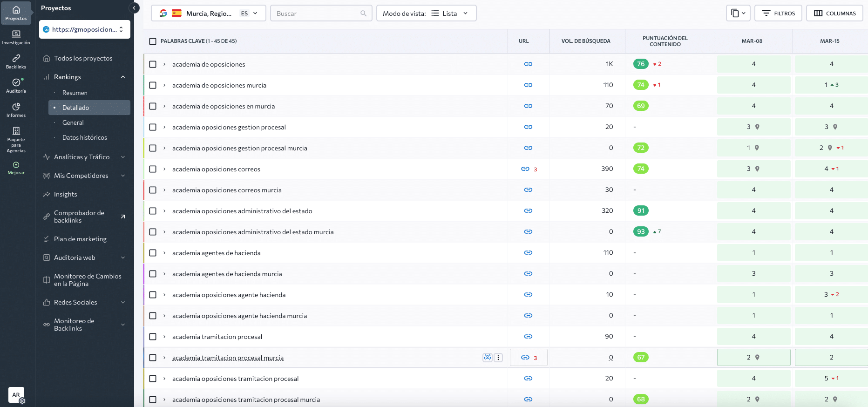Open the Backlinks section in left sidebar
The image size is (868, 407).
point(16,61)
